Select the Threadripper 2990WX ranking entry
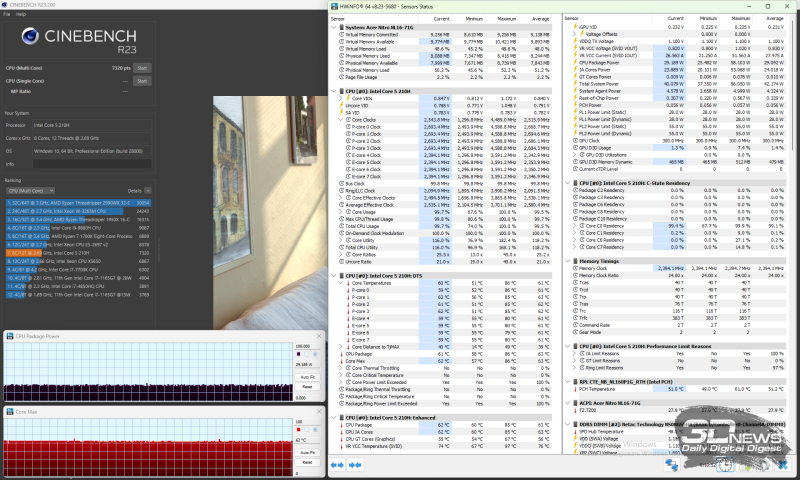800x480 pixels. click(79, 203)
